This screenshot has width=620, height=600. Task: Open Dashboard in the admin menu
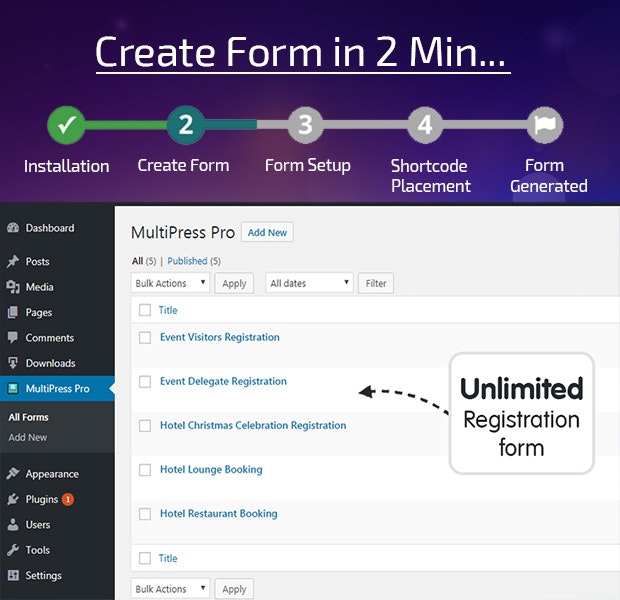coord(50,228)
